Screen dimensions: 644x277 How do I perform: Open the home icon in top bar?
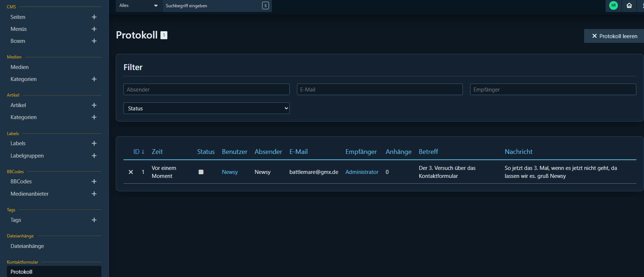[x=629, y=5]
